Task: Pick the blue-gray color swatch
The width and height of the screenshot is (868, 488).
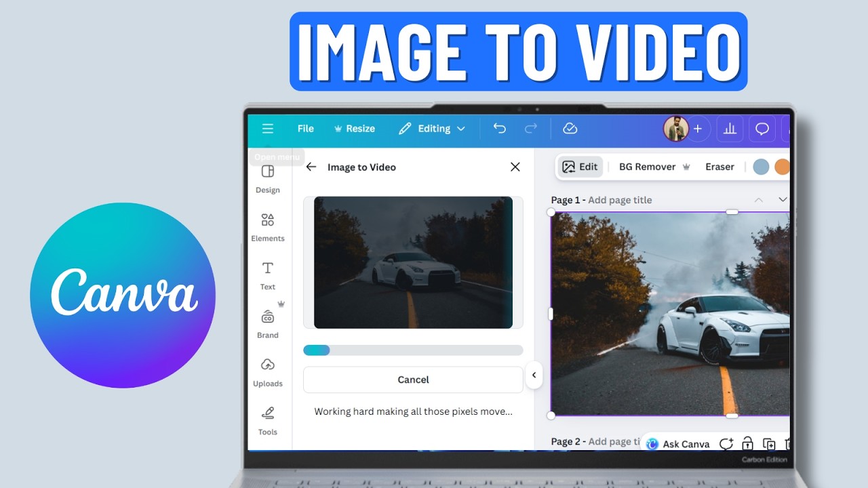Action: point(761,167)
